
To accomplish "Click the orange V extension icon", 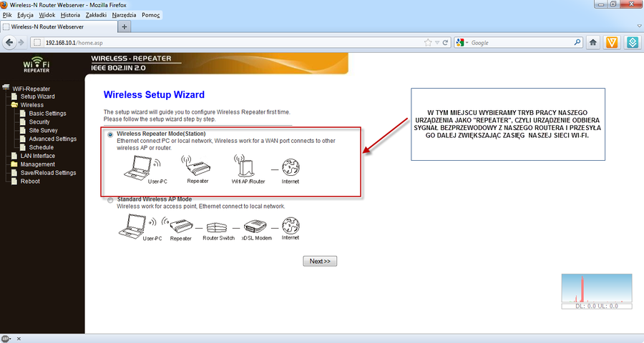I will [x=613, y=42].
